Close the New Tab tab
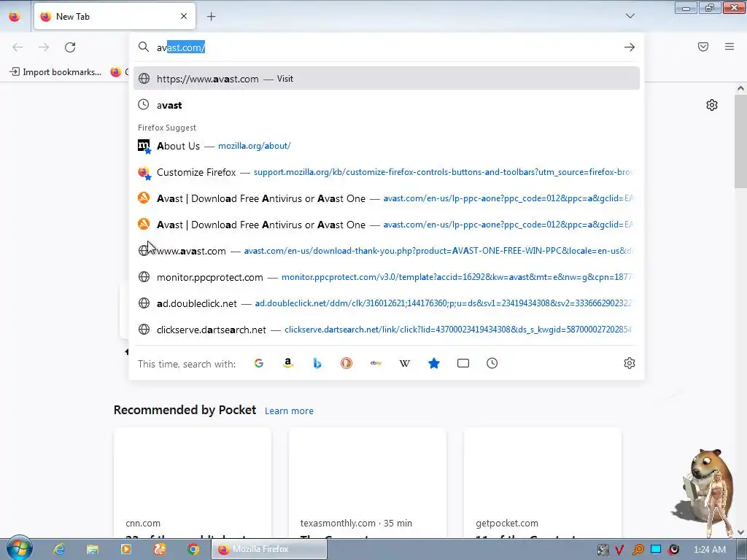747x560 pixels. (x=184, y=16)
